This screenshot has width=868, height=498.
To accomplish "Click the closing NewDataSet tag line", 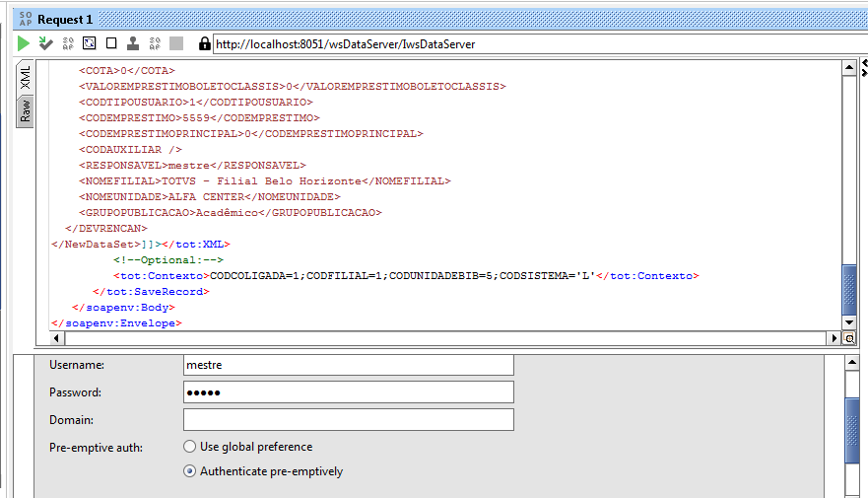I will coord(141,245).
